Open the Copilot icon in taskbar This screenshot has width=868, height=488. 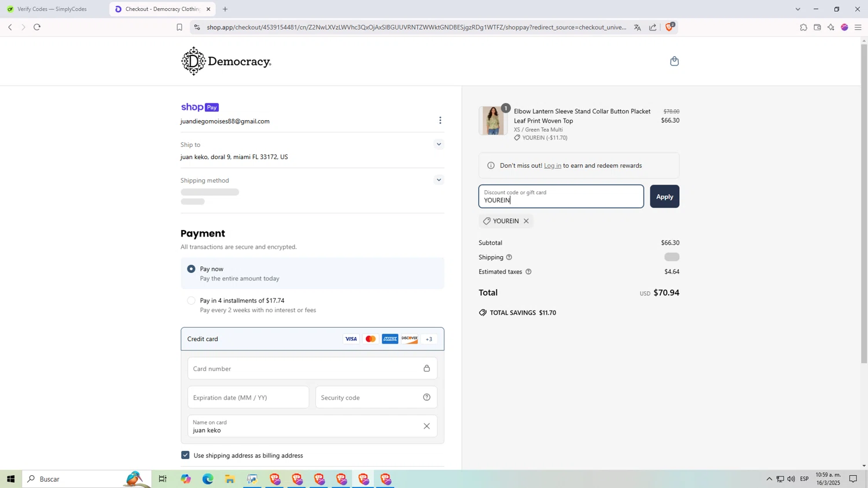(185, 479)
